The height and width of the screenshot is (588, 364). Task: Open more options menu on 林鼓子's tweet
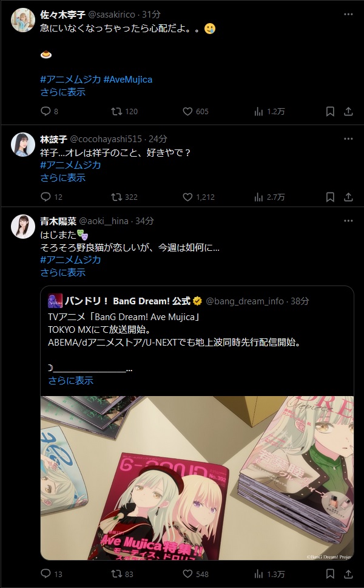pyautogui.click(x=348, y=138)
